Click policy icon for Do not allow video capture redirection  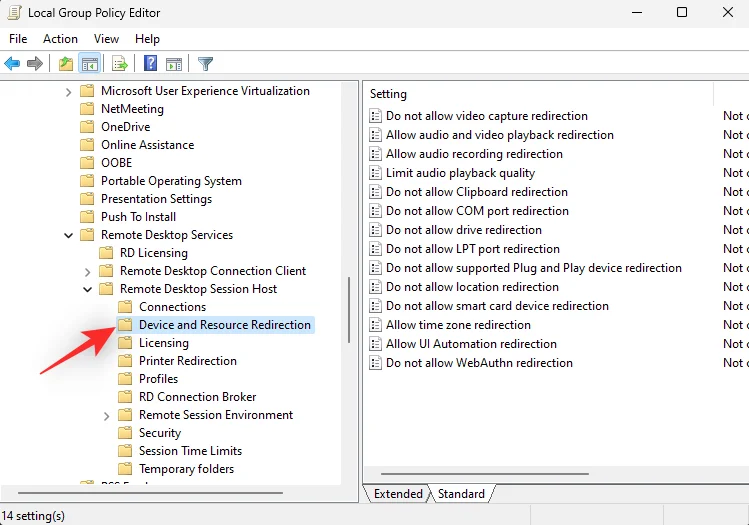375,116
